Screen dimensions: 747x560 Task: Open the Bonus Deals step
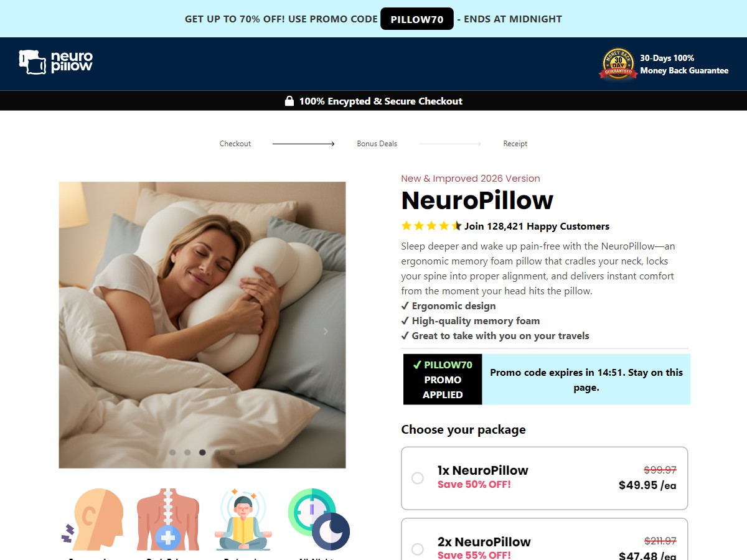tap(377, 144)
